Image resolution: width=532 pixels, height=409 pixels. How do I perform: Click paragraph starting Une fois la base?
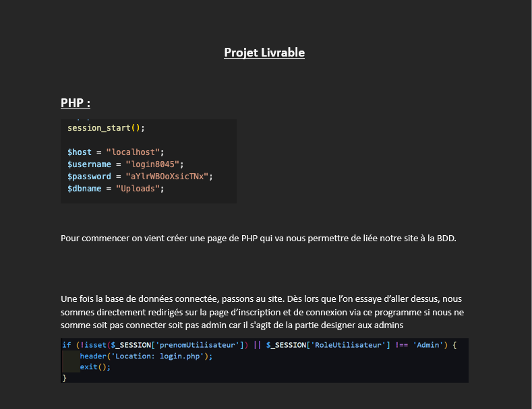click(x=262, y=312)
